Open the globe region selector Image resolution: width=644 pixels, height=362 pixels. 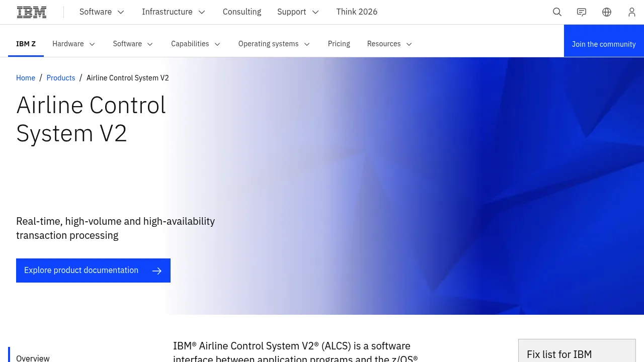(607, 12)
